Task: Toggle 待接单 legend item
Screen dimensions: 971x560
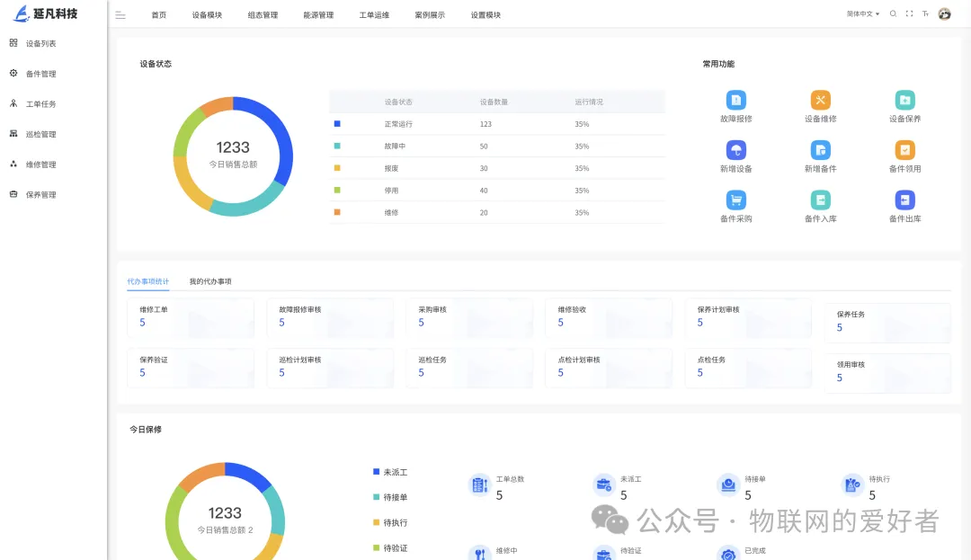Action: click(x=390, y=497)
